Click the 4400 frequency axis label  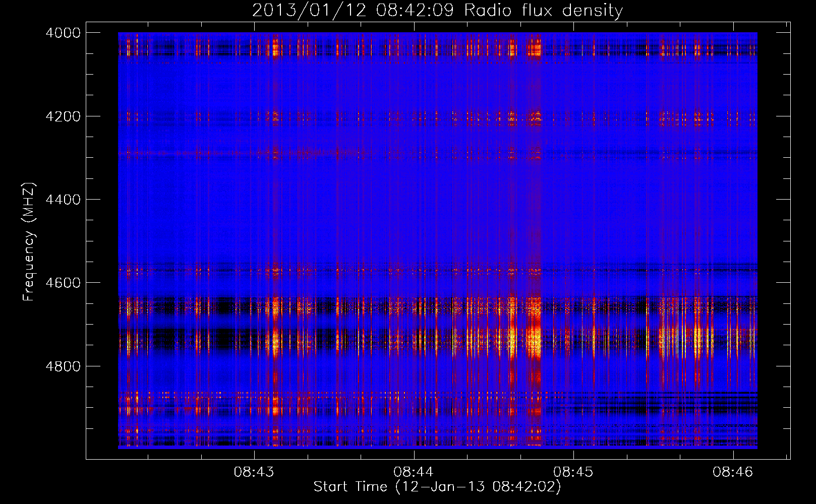[x=63, y=200]
